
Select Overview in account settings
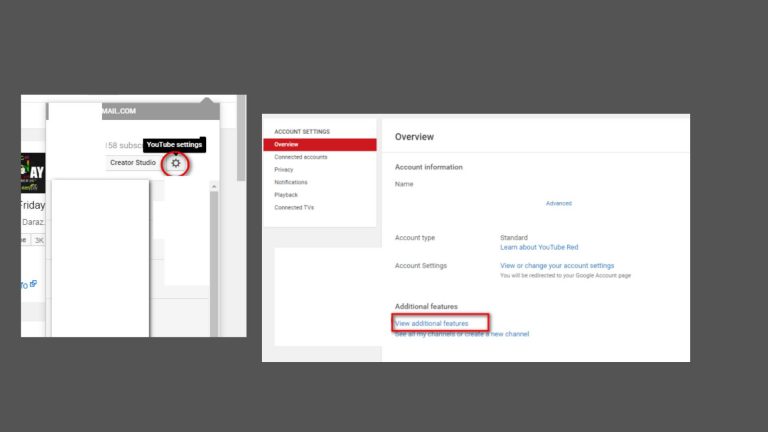point(320,144)
